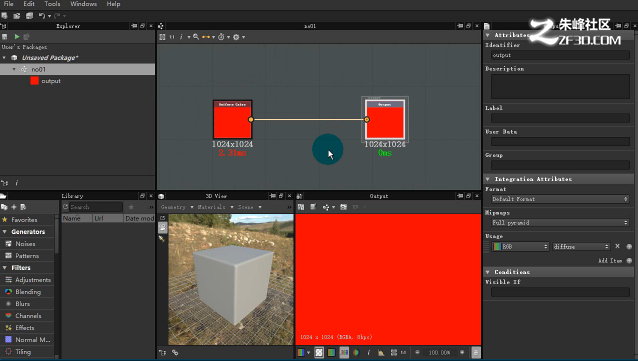Viewport: 638px width, 361px height.
Task: Sort Library by Date modified column
Action: pos(139,219)
